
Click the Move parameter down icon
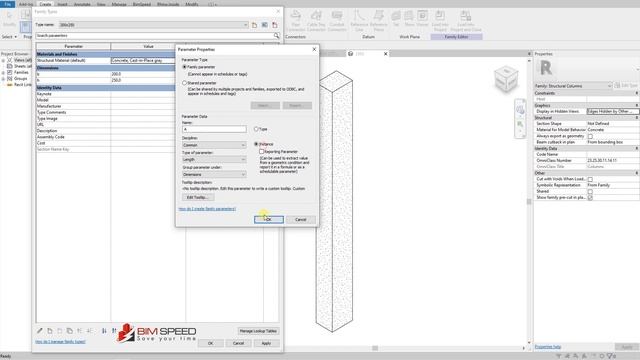(90, 331)
